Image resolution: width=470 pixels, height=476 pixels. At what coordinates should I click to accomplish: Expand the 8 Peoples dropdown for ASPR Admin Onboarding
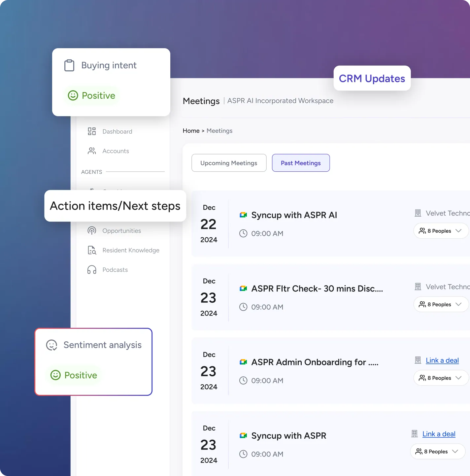point(441,378)
